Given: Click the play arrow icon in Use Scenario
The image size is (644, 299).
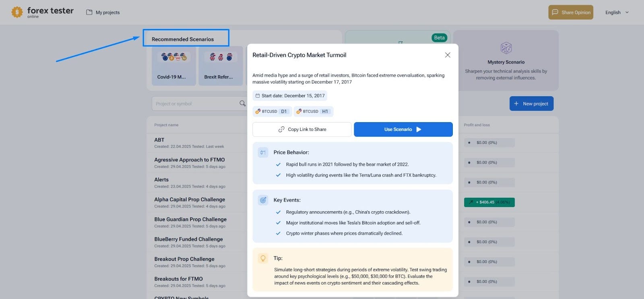Looking at the screenshot, I should click(419, 129).
